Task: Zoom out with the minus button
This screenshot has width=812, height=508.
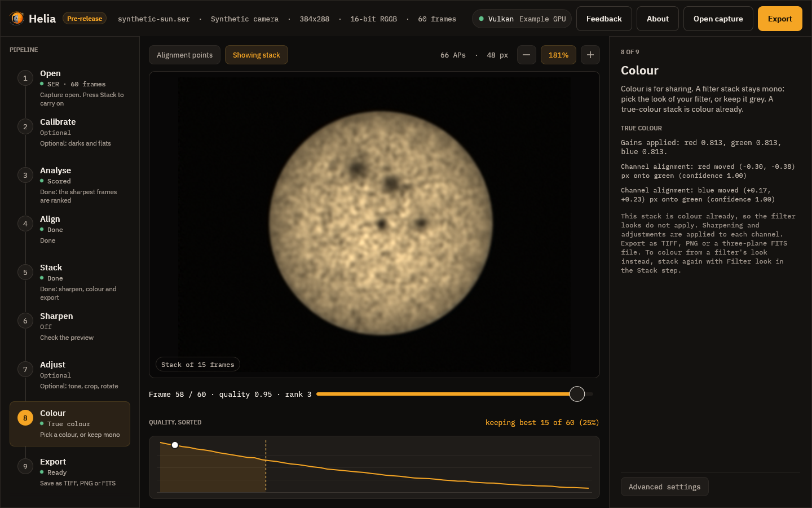Action: [x=526, y=55]
